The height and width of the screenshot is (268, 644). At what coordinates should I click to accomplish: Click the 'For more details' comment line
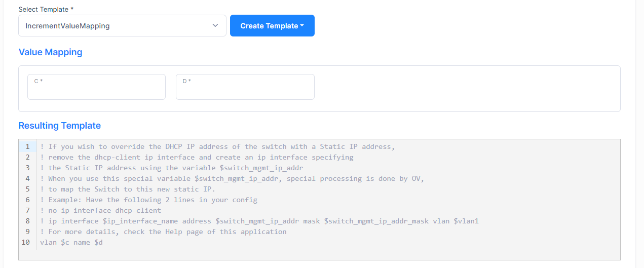[167, 232]
